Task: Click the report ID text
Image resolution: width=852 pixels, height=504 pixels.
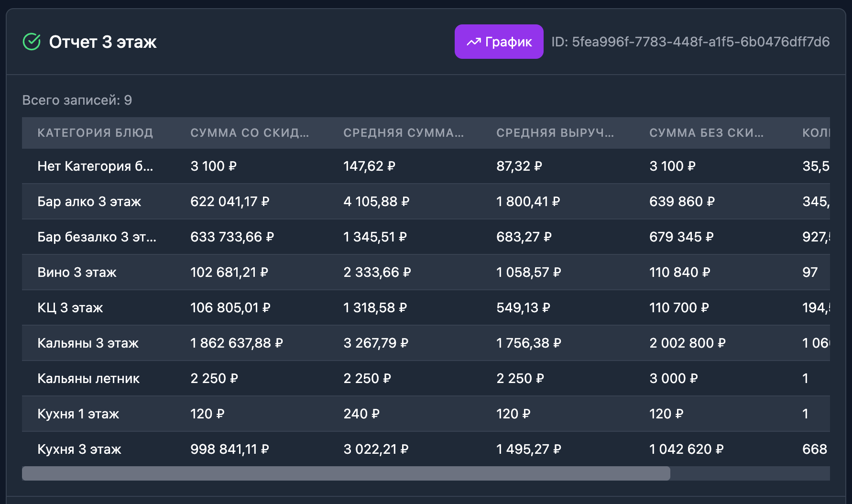Action: point(690,42)
